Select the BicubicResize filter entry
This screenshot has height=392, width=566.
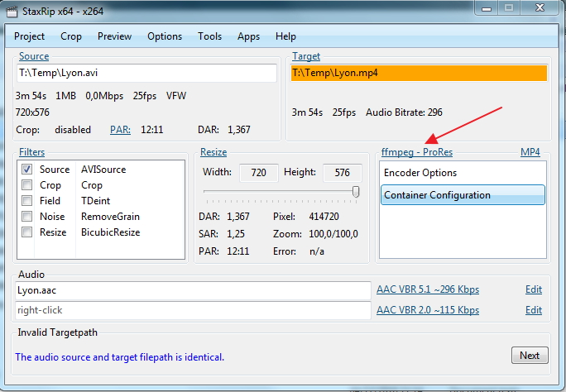tap(110, 232)
